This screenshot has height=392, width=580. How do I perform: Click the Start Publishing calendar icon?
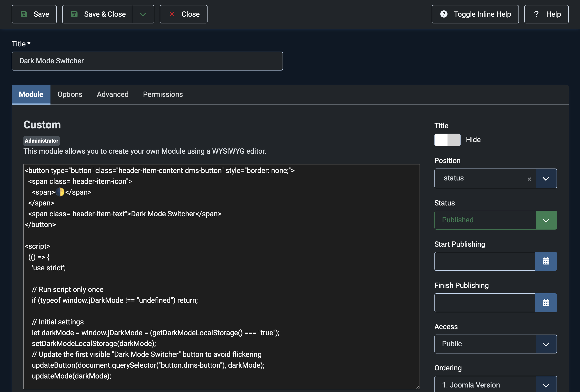point(546,261)
